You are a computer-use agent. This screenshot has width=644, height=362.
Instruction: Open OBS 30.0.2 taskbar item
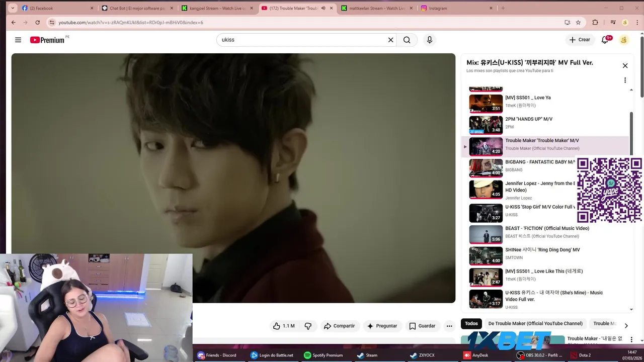point(540,355)
